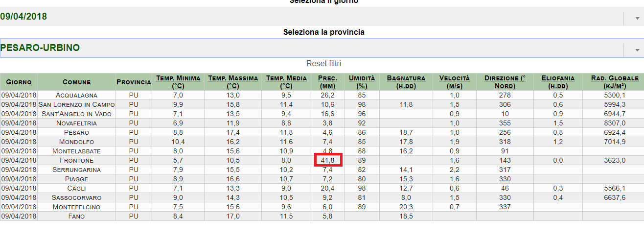The width and height of the screenshot is (644, 244).
Task: Click the PESARO-URBINO province selector field
Action: 311,48
